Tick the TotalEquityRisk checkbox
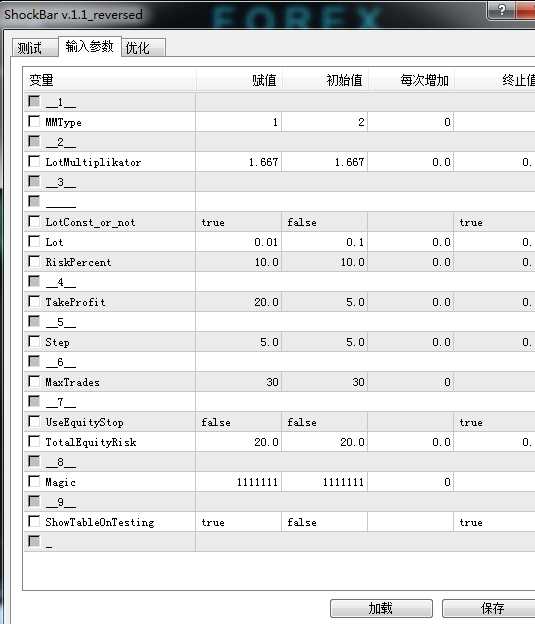535x624 pixels. (x=34, y=441)
